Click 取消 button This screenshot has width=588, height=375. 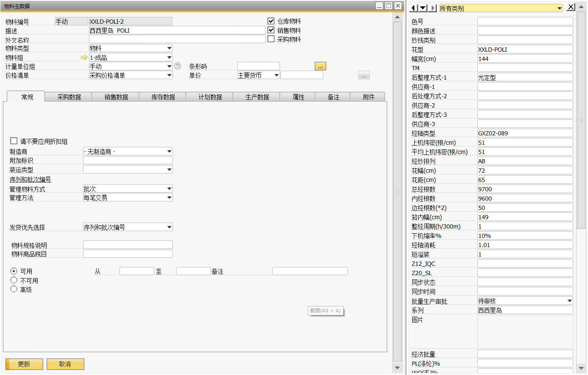point(65,364)
